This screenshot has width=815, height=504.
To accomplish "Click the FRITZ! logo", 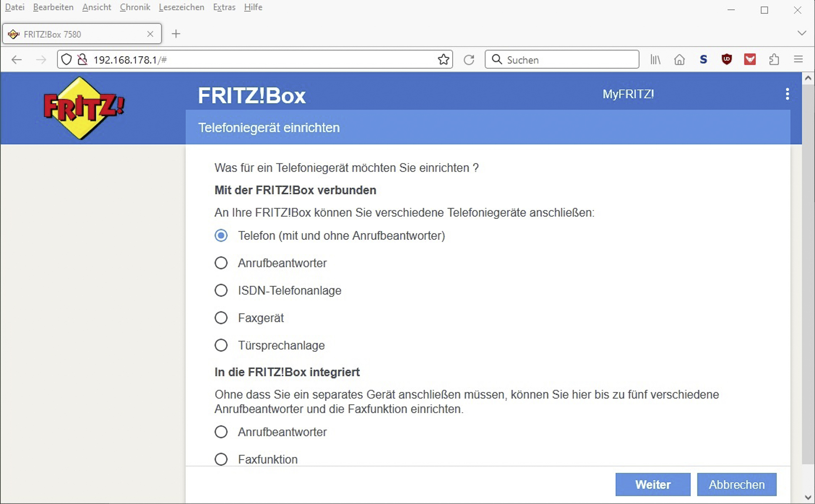I will tap(84, 108).
